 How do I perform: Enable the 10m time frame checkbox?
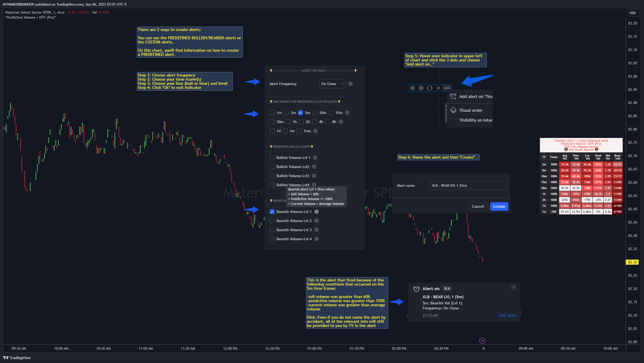315,113
